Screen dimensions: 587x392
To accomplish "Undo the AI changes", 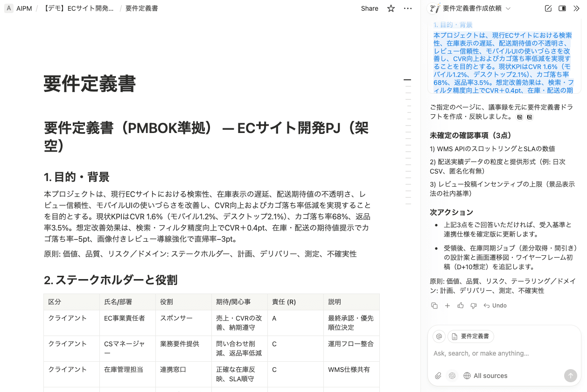I will click(x=495, y=306).
